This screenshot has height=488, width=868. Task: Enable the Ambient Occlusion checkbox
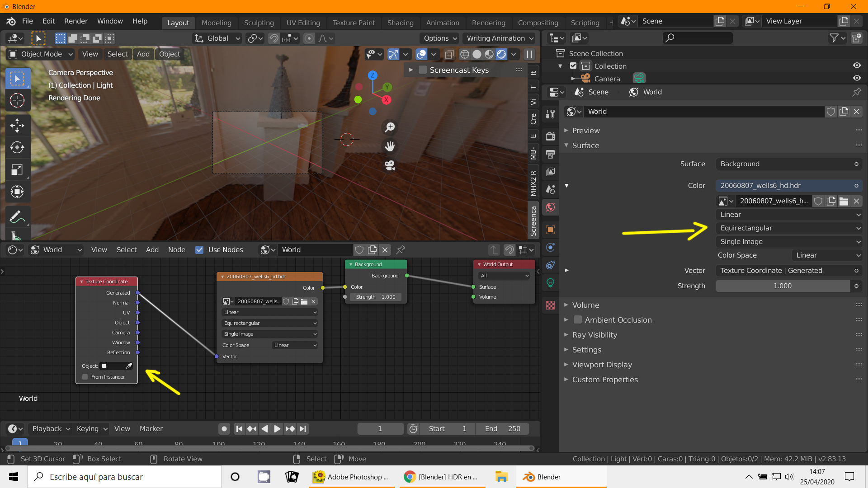point(577,320)
